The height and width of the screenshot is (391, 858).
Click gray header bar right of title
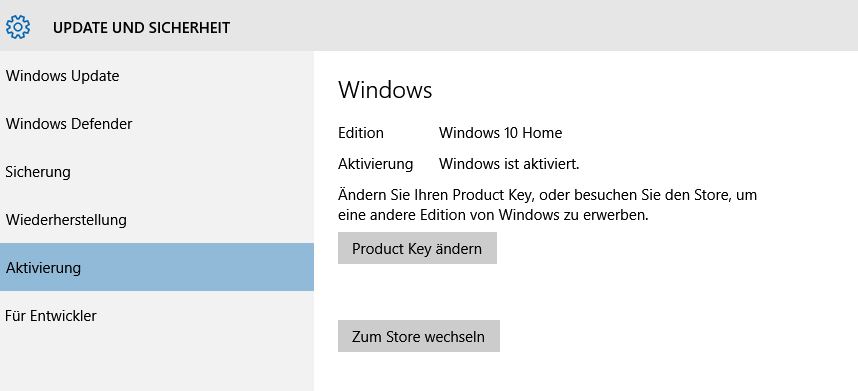point(544,26)
